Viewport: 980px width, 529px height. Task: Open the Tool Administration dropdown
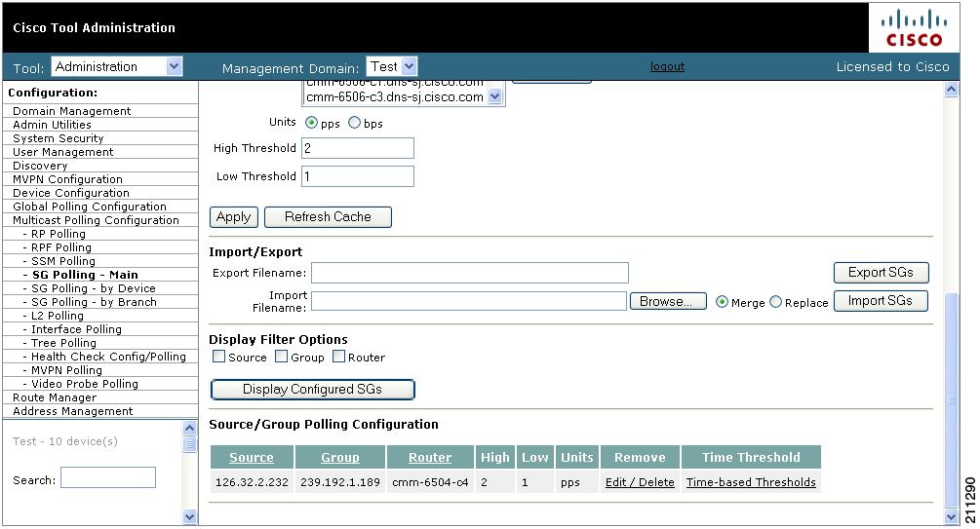(117, 67)
